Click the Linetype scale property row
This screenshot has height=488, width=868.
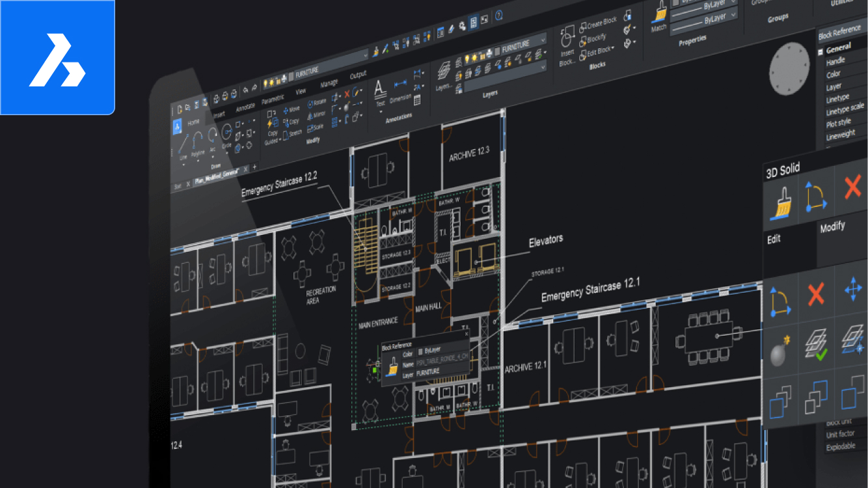(845, 109)
